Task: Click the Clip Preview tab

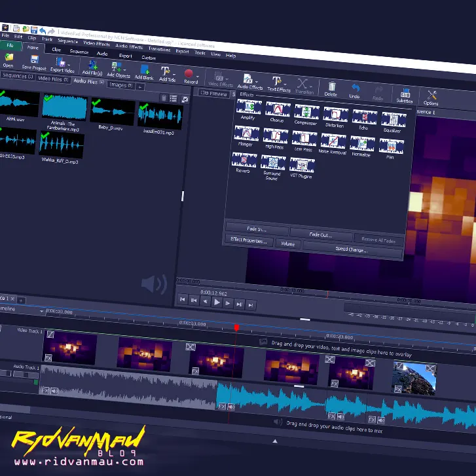Action: (x=213, y=94)
